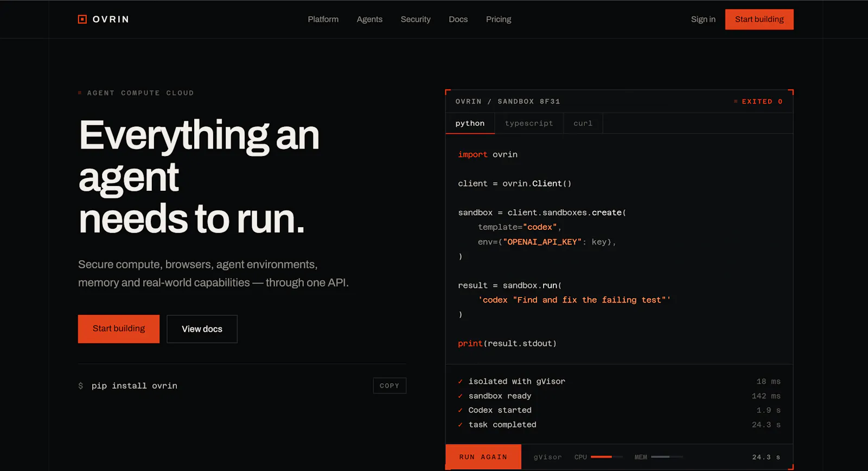Select the python code tab
The width and height of the screenshot is (868, 471).
[470, 123]
